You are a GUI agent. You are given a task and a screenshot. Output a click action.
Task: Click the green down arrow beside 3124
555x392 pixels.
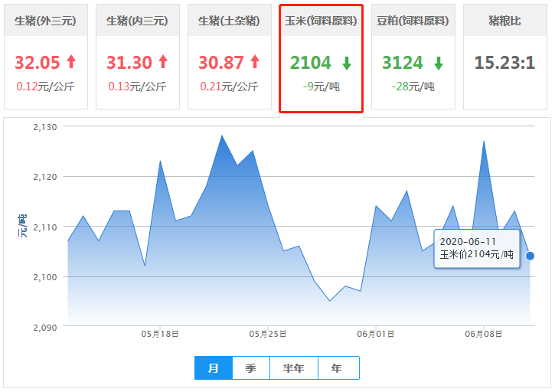[439, 63]
